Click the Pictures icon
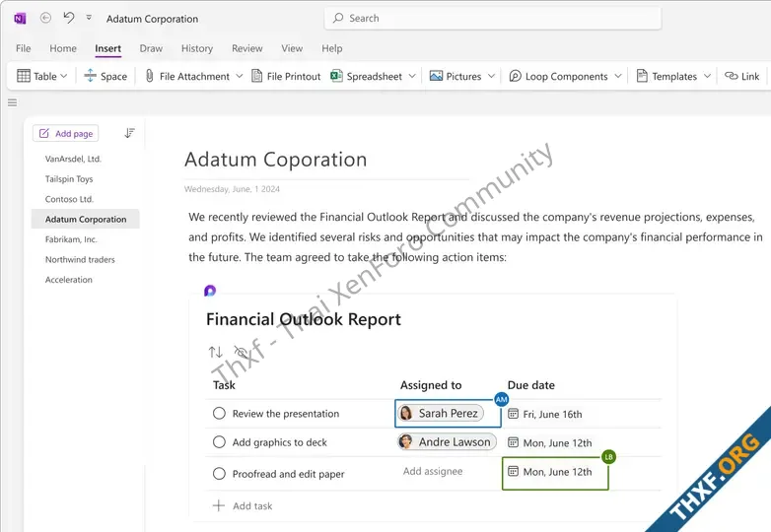Screen dimensions: 771x532 pyautogui.click(x=436, y=76)
